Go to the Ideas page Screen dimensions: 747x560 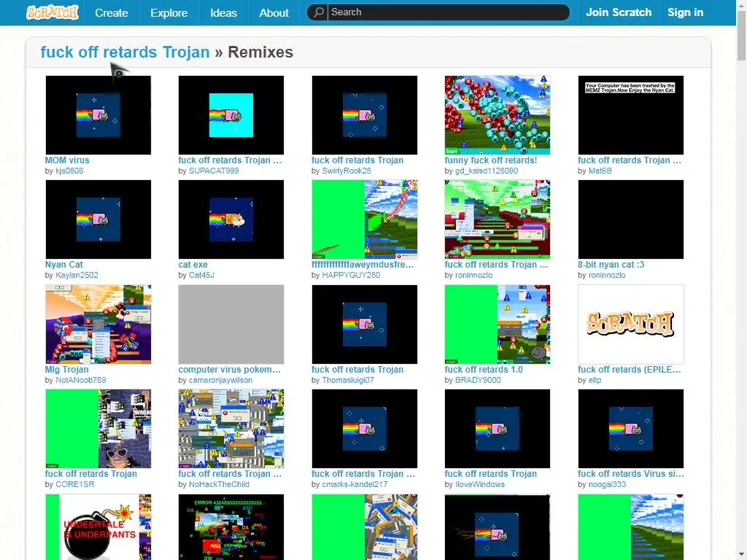coord(223,12)
